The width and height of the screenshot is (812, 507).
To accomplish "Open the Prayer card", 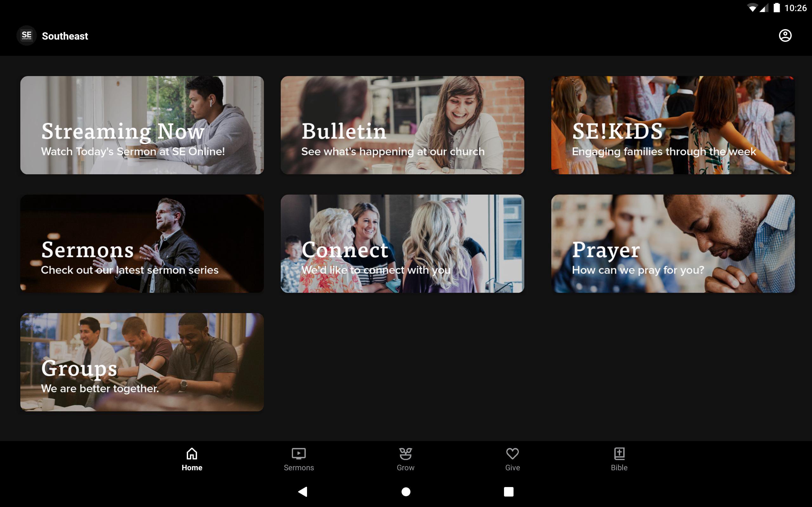I will (673, 243).
